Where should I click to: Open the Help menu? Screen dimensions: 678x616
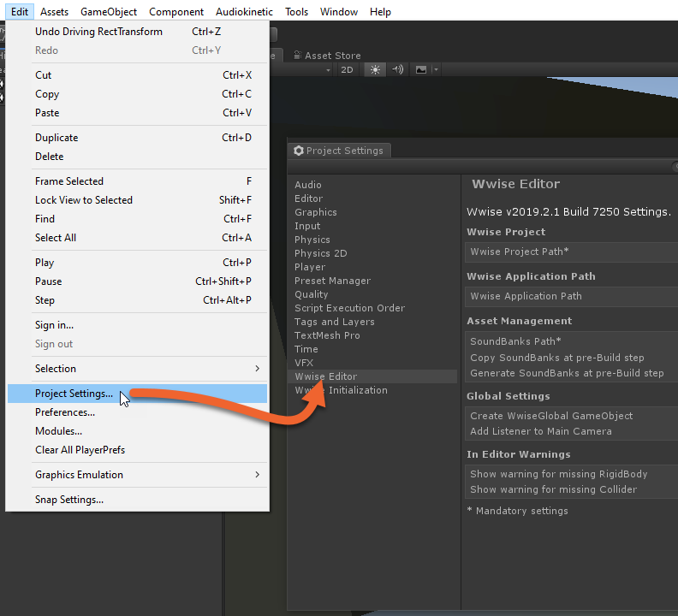point(380,12)
